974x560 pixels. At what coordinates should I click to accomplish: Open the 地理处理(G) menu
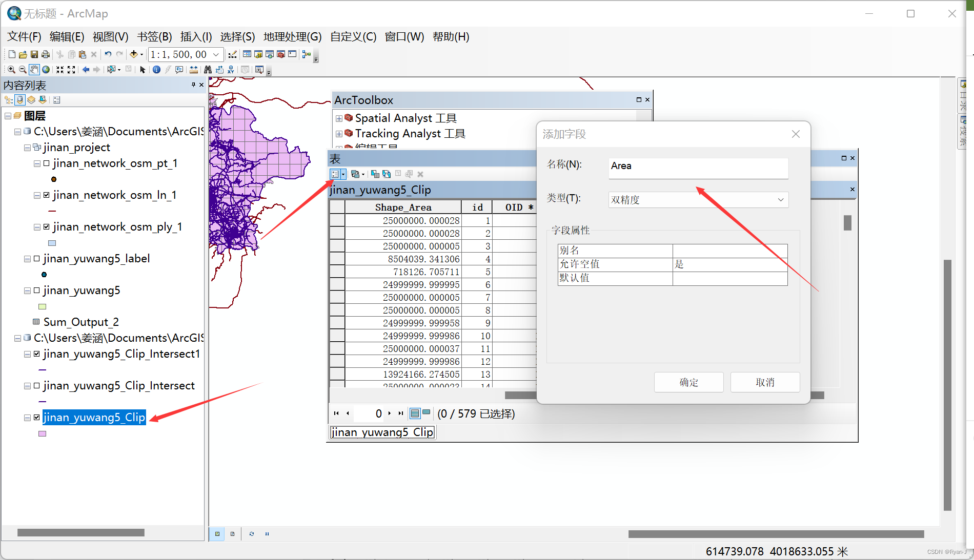(293, 37)
